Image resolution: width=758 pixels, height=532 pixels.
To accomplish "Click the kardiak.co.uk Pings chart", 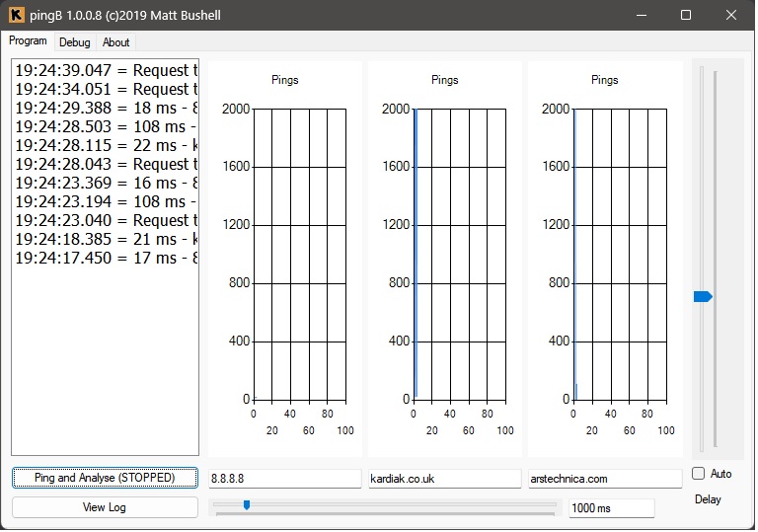I will pos(445,259).
